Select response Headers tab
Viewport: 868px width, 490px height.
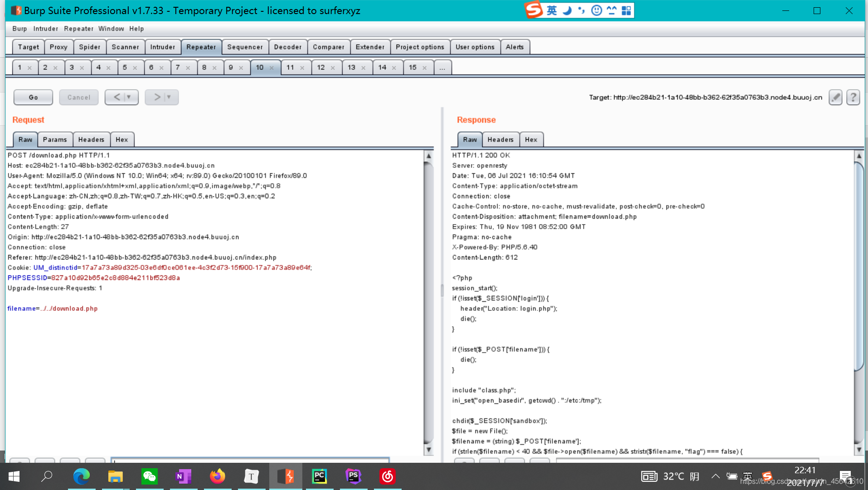(x=500, y=140)
